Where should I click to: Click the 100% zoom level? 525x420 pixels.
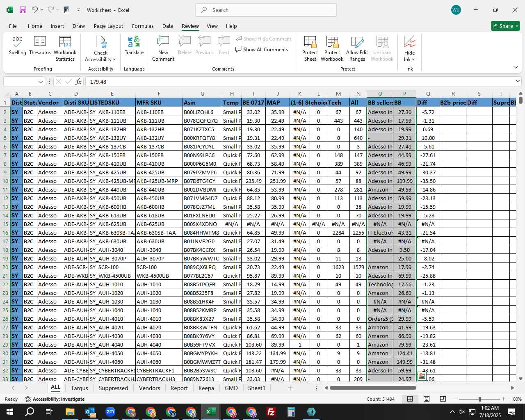coord(516,399)
